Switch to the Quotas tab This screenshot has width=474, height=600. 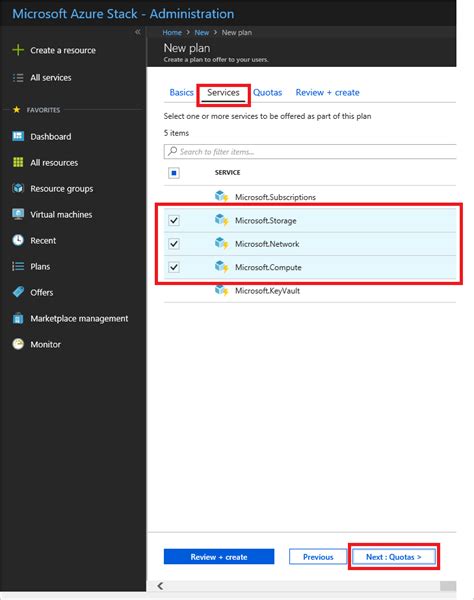tap(267, 93)
